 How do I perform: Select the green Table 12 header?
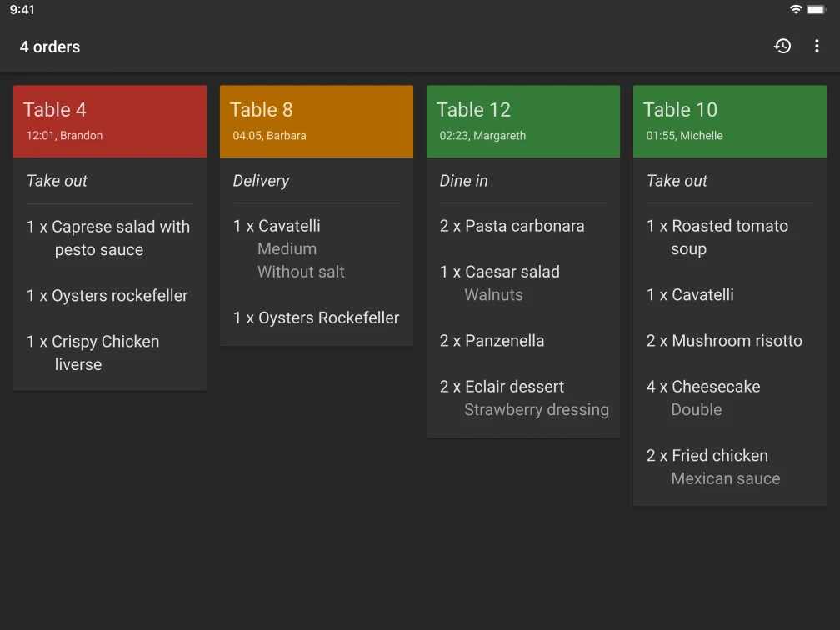[523, 121]
